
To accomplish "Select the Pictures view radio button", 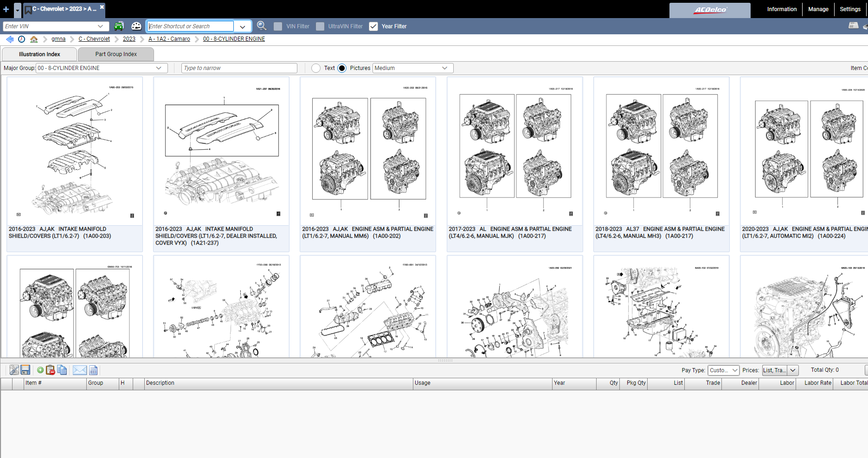I will (342, 68).
